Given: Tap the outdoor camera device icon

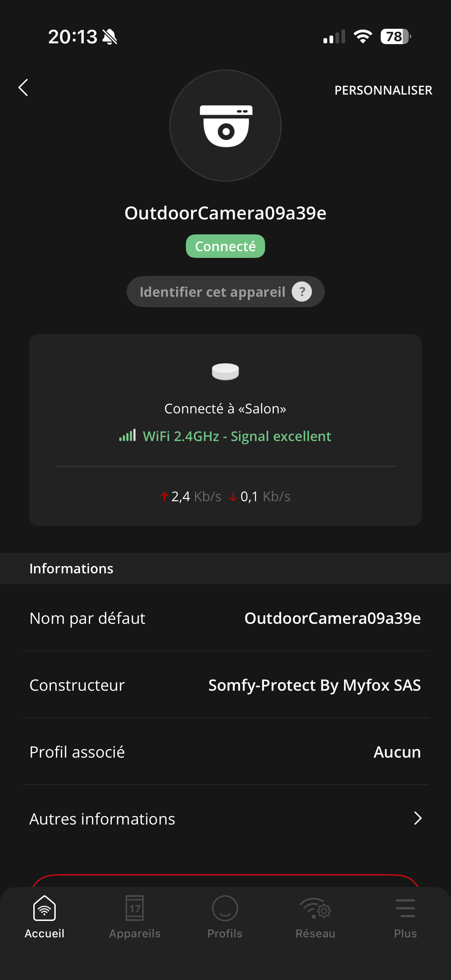Looking at the screenshot, I should coord(225,126).
